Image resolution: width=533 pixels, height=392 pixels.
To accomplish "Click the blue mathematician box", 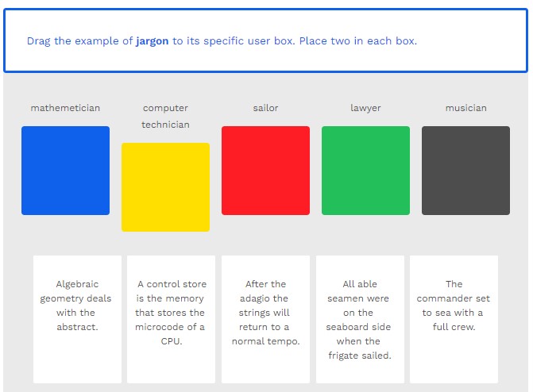I will click(x=65, y=171).
